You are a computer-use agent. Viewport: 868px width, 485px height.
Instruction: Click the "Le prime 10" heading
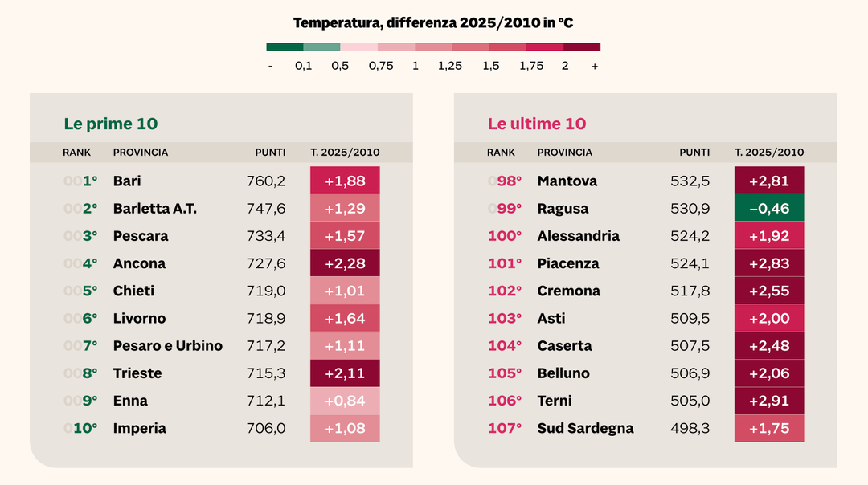[x=111, y=124]
